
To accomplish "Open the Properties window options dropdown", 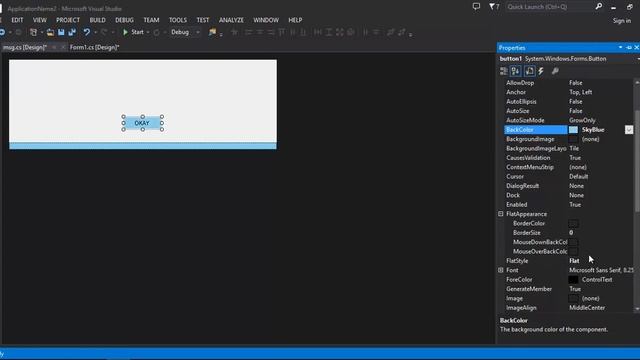I will 620,48.
